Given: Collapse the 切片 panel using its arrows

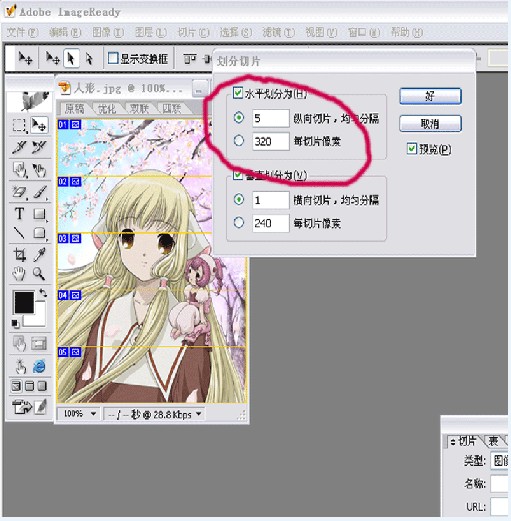Looking at the screenshot, I should pos(453,442).
